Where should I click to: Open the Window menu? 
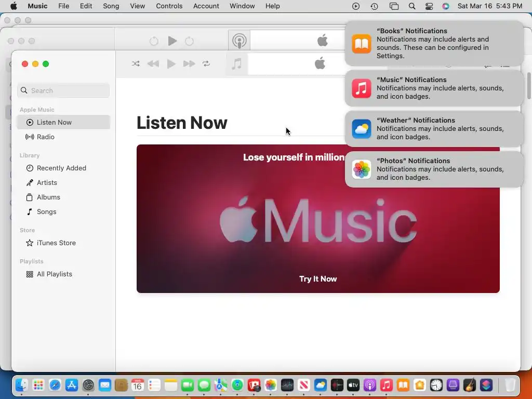click(242, 6)
